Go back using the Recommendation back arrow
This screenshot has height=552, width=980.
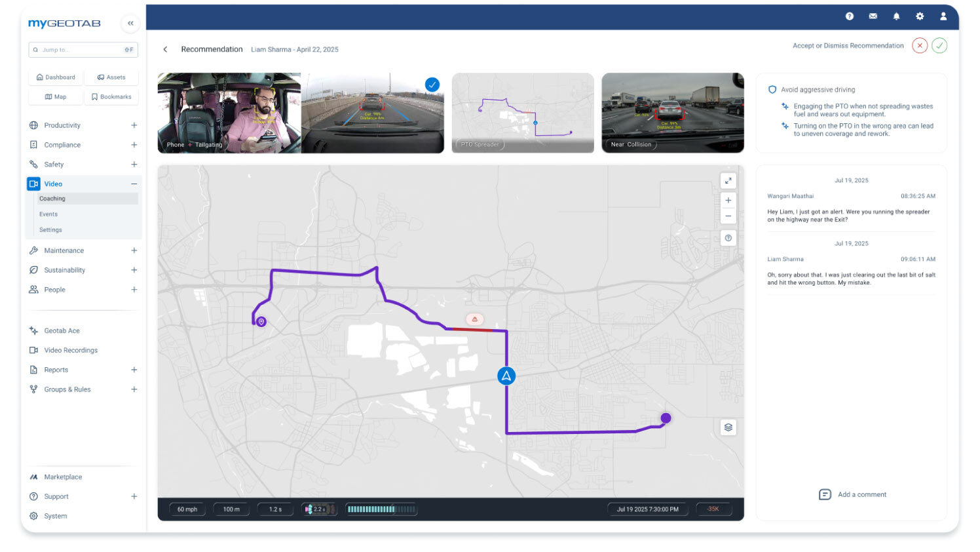pyautogui.click(x=165, y=49)
